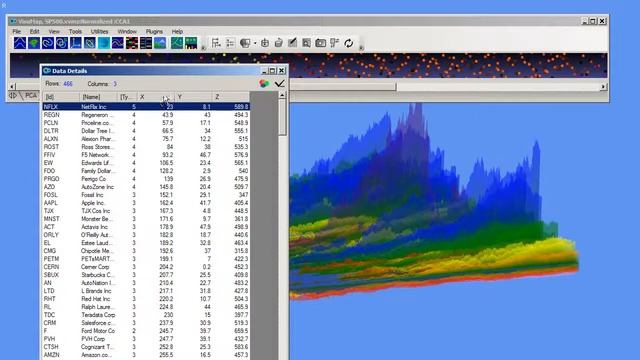Click the black heatmap with red dots icon
640x360 pixels.
tap(131, 43)
